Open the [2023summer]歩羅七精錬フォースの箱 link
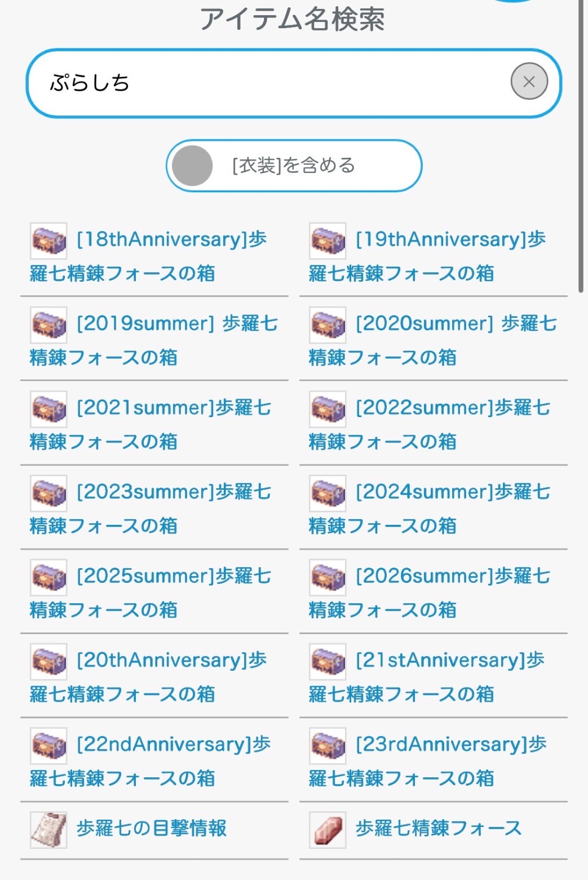The image size is (588, 885). (151, 508)
